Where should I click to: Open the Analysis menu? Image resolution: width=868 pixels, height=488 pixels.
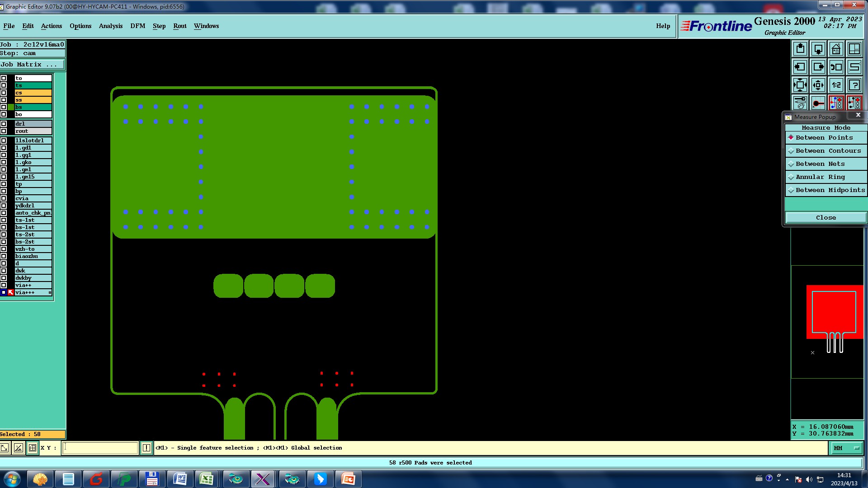[110, 26]
